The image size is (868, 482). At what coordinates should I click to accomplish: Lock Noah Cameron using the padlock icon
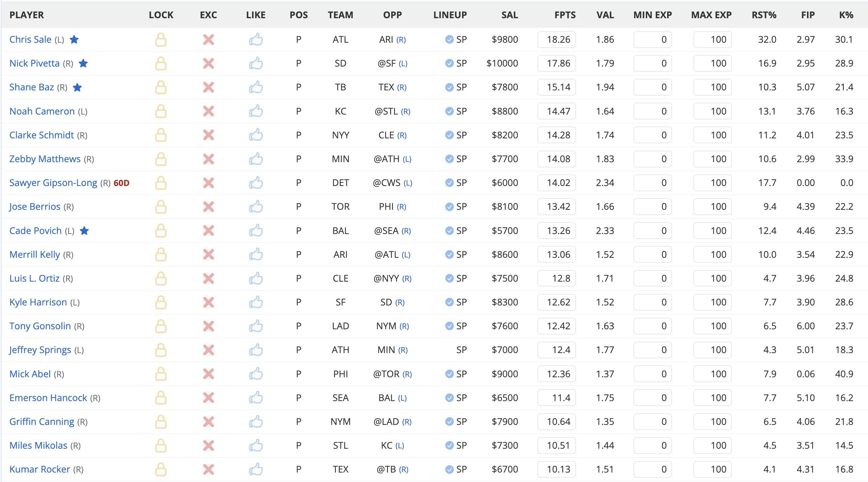[161, 111]
